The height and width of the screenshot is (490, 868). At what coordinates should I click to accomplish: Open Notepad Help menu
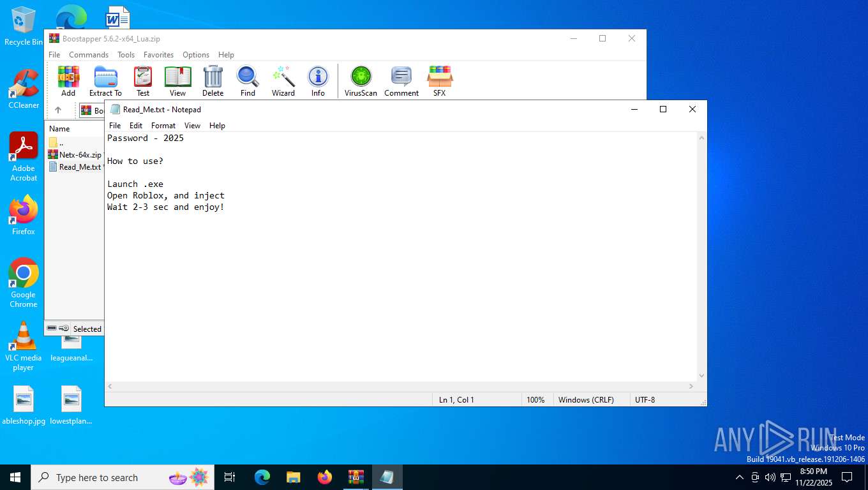[x=217, y=126]
